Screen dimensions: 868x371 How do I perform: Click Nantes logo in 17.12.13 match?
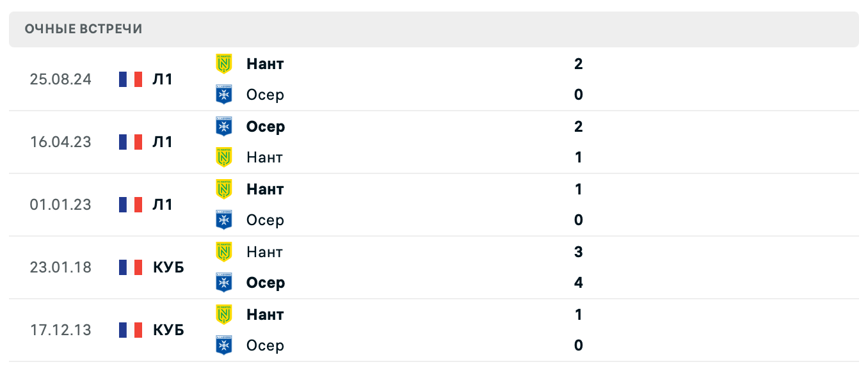click(x=224, y=314)
